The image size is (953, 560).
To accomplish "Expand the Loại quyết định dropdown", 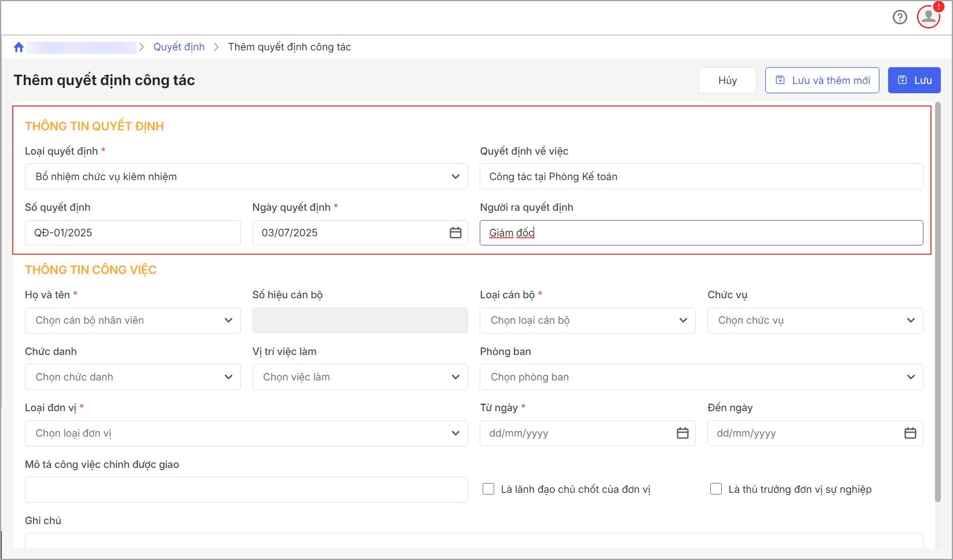I will click(246, 177).
